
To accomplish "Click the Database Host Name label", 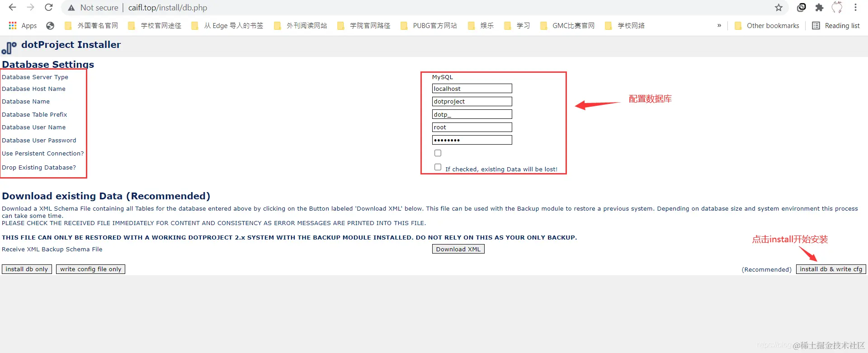I will pyautogui.click(x=33, y=89).
